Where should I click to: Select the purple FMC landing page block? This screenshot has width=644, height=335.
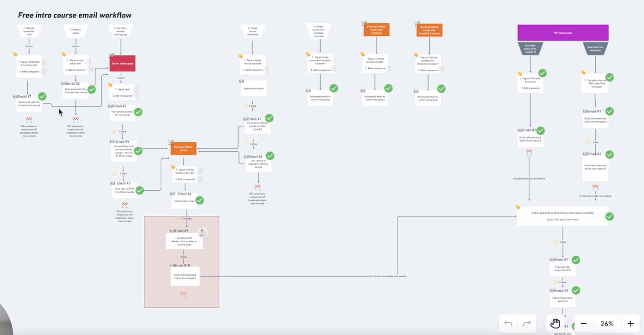[x=563, y=33]
